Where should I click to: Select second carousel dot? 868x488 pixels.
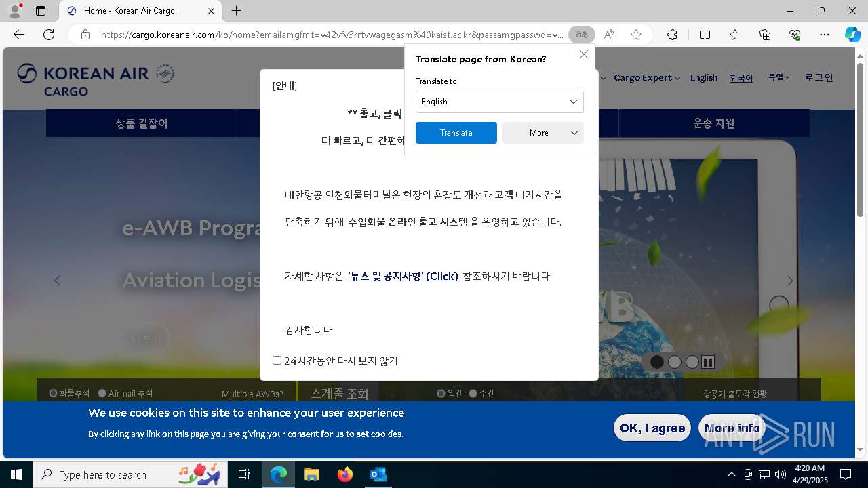674,362
